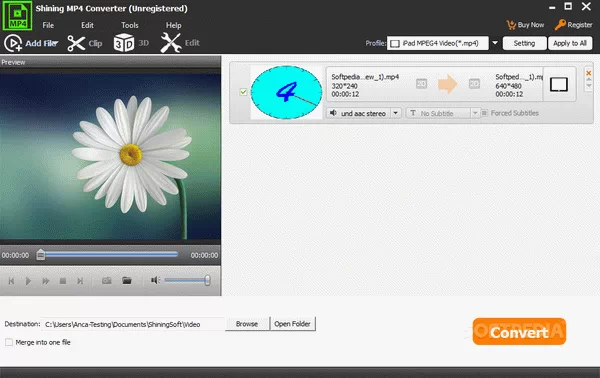Image resolution: width=600 pixels, height=378 pixels.
Task: Remove the file with the orange X
Action: point(589,73)
